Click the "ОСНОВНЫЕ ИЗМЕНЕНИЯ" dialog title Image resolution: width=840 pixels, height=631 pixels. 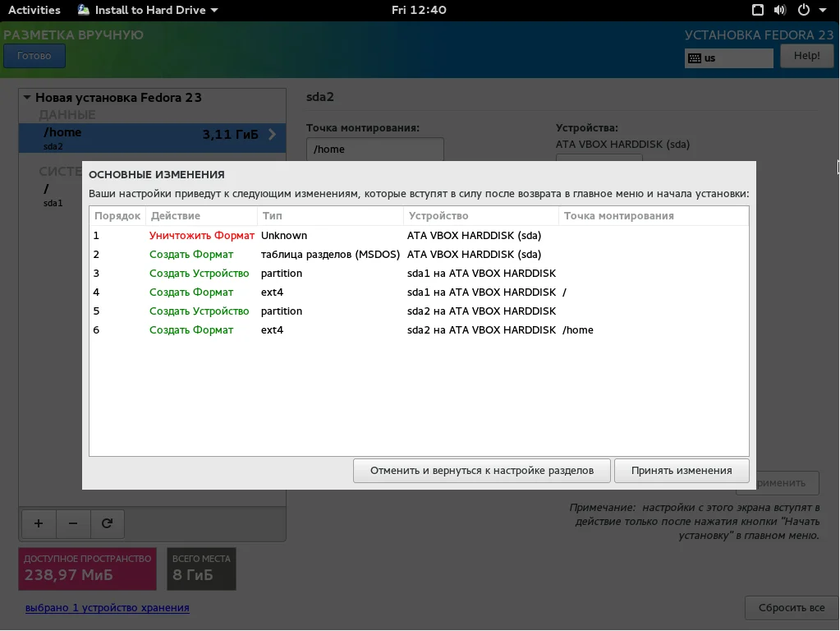coord(157,174)
